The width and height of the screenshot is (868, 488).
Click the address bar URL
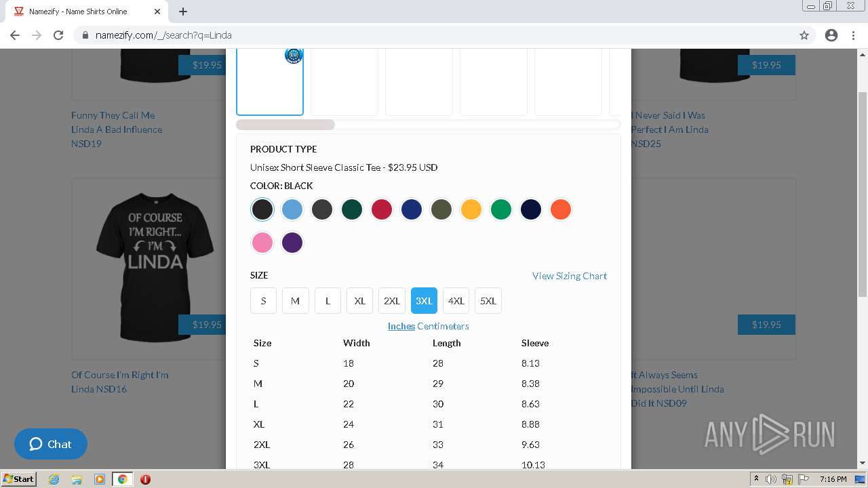[163, 35]
